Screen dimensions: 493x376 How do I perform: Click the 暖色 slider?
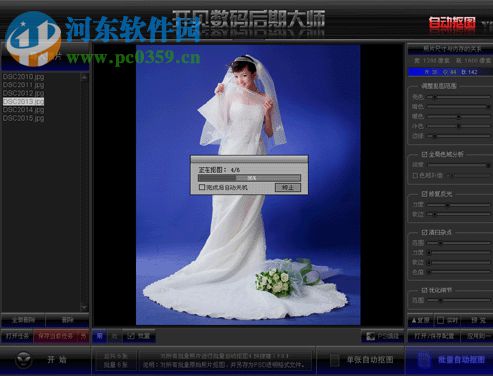point(459,117)
